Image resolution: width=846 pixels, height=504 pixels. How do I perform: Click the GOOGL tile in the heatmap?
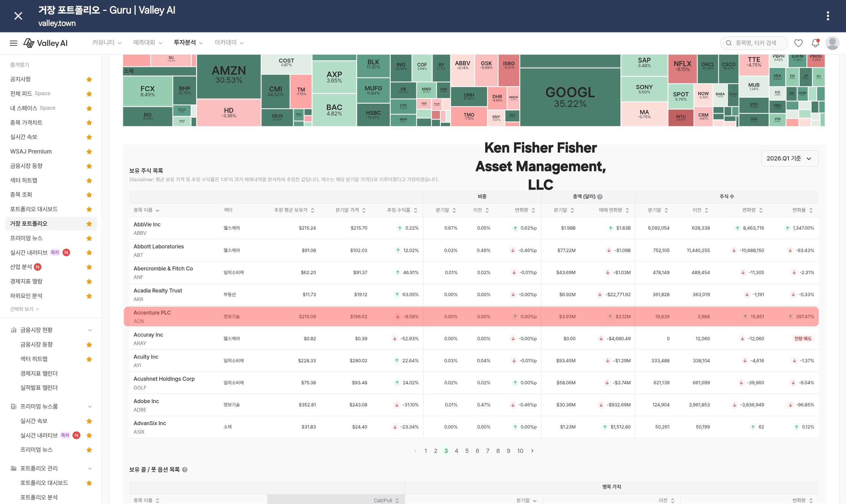pyautogui.click(x=570, y=97)
